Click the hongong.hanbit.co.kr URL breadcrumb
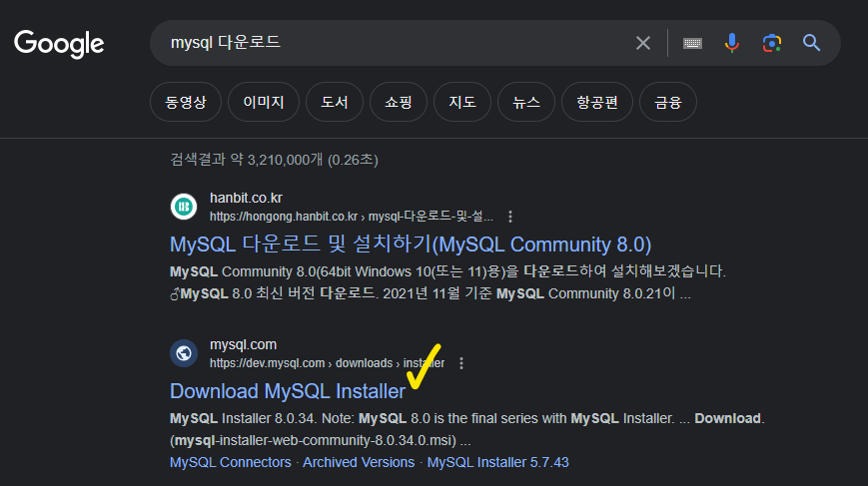This screenshot has width=868, height=486. tap(351, 217)
